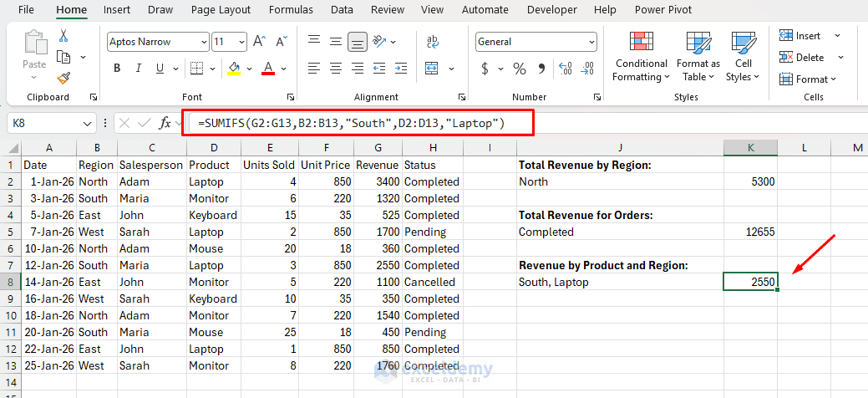Image resolution: width=868 pixels, height=398 pixels.
Task: Switch to the Insert tab
Action: tap(117, 9)
